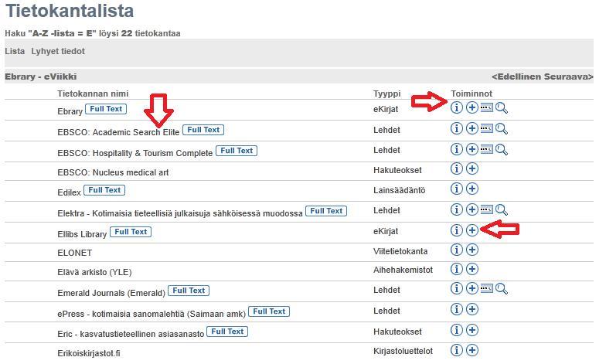Click plus icon in Ebrary row

pos(472,107)
